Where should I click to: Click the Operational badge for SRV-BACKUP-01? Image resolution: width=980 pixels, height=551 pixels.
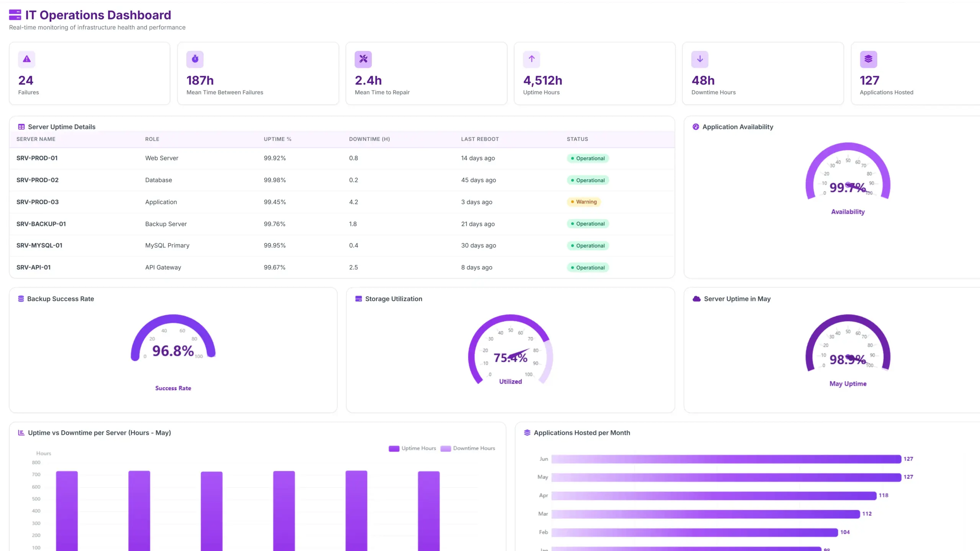[588, 224]
